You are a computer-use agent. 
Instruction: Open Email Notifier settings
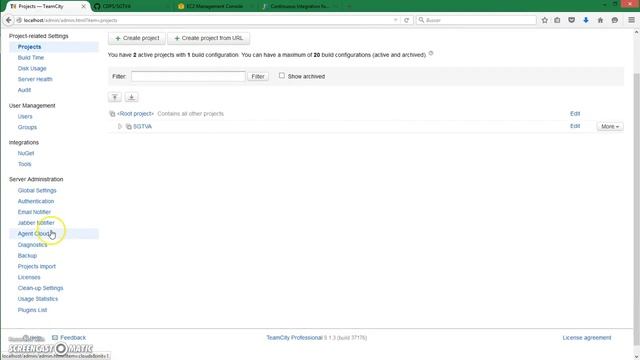(34, 212)
